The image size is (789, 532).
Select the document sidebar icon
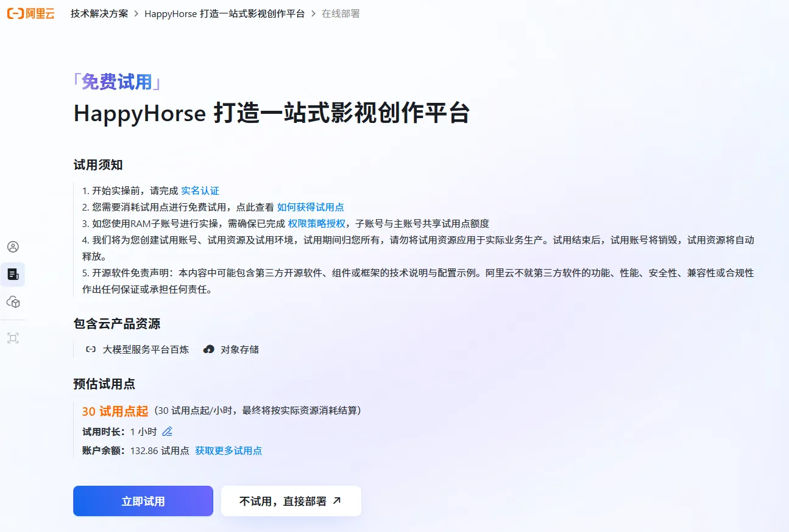pyautogui.click(x=13, y=274)
